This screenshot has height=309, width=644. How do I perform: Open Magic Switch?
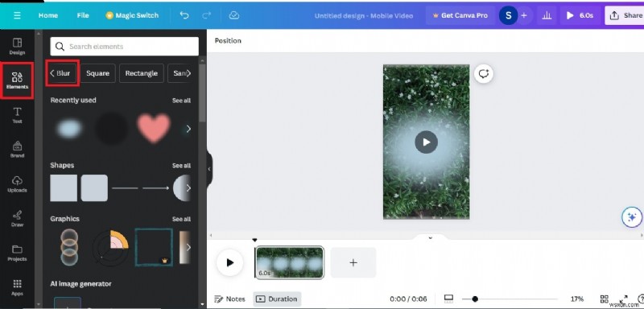[132, 15]
